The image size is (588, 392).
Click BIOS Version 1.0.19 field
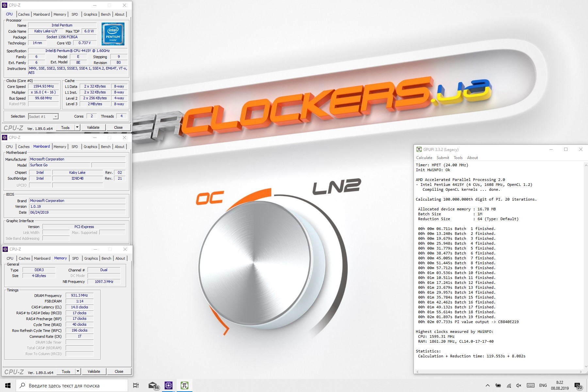[x=77, y=206]
